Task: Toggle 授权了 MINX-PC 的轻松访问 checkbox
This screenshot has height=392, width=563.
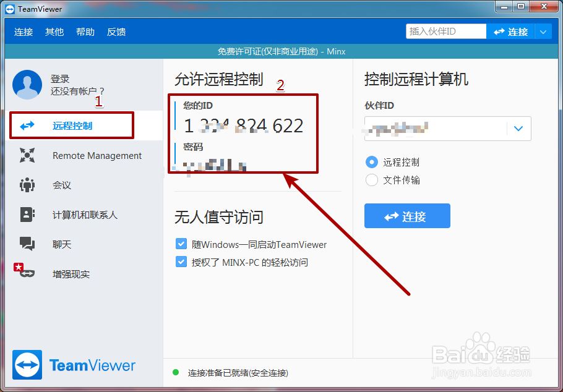Action: pyautogui.click(x=181, y=262)
